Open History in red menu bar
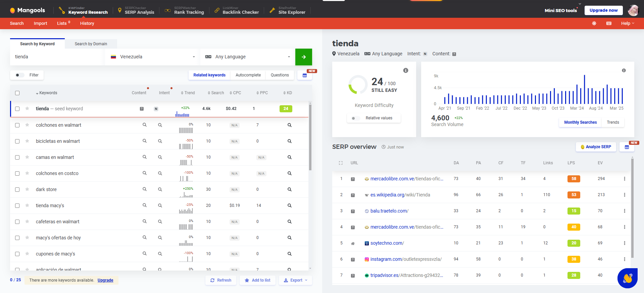 point(87,23)
